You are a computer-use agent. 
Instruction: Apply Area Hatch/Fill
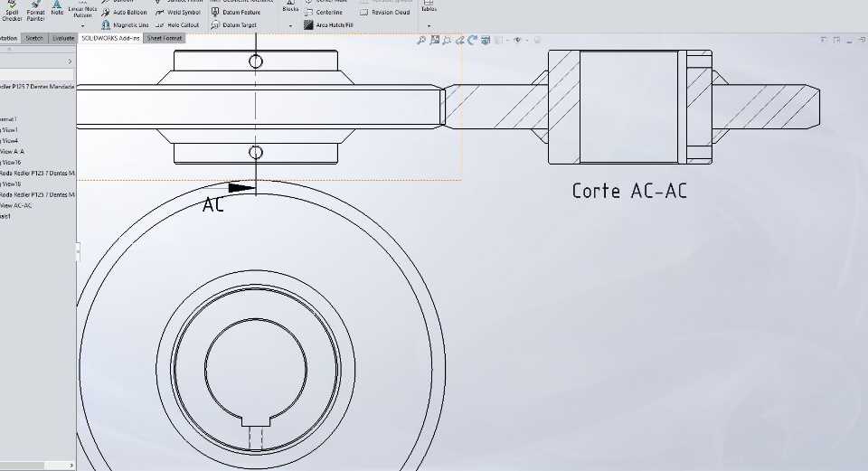pyautogui.click(x=328, y=25)
